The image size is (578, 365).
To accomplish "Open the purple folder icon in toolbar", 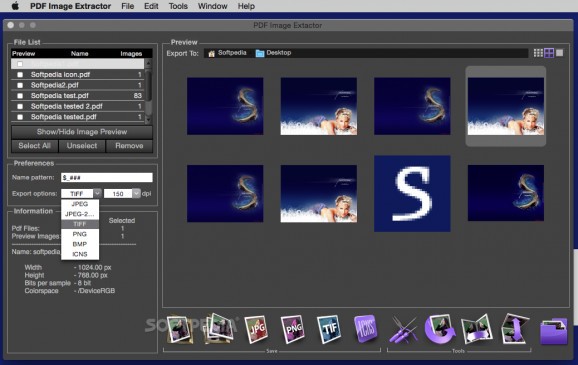I will coord(554,331).
